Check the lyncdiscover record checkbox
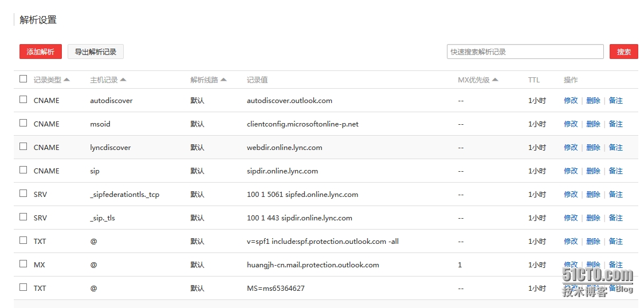Image resolution: width=644 pixels, height=308 pixels. [x=23, y=147]
